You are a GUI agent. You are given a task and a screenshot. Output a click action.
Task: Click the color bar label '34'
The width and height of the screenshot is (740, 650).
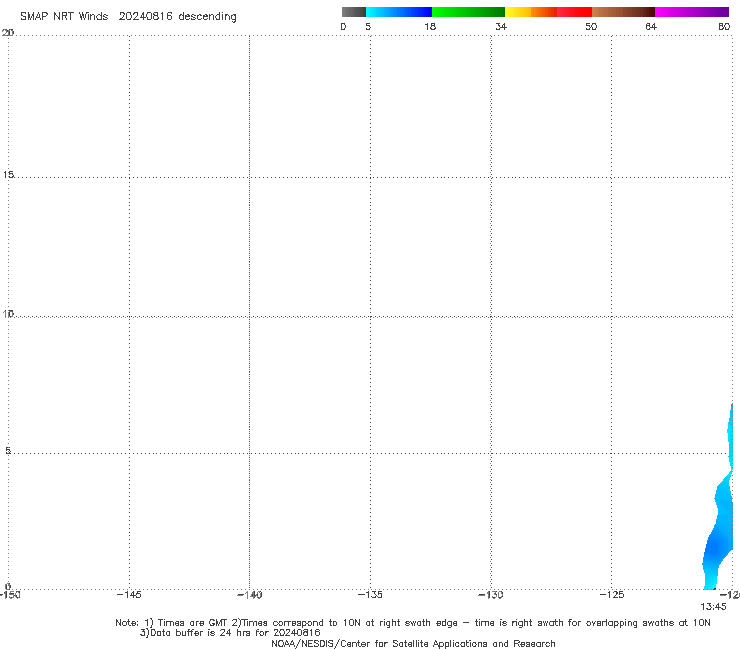click(x=501, y=26)
